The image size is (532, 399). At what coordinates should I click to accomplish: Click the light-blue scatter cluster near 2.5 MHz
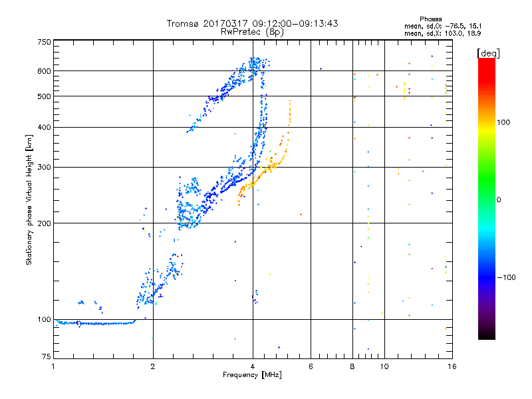click(x=190, y=203)
